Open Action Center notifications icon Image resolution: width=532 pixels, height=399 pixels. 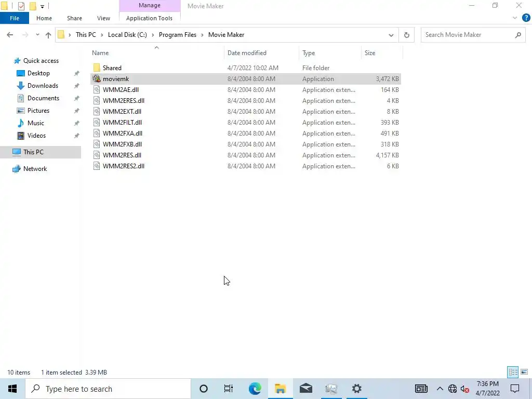[515, 389]
